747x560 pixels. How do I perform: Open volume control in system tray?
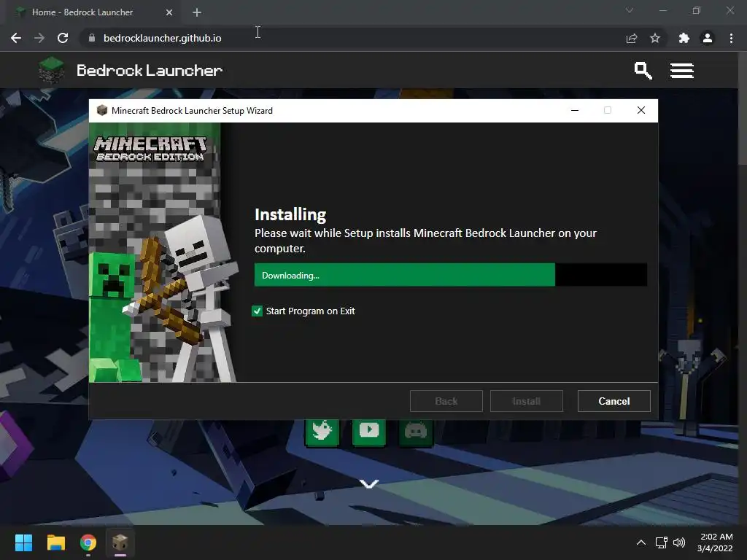pyautogui.click(x=679, y=542)
